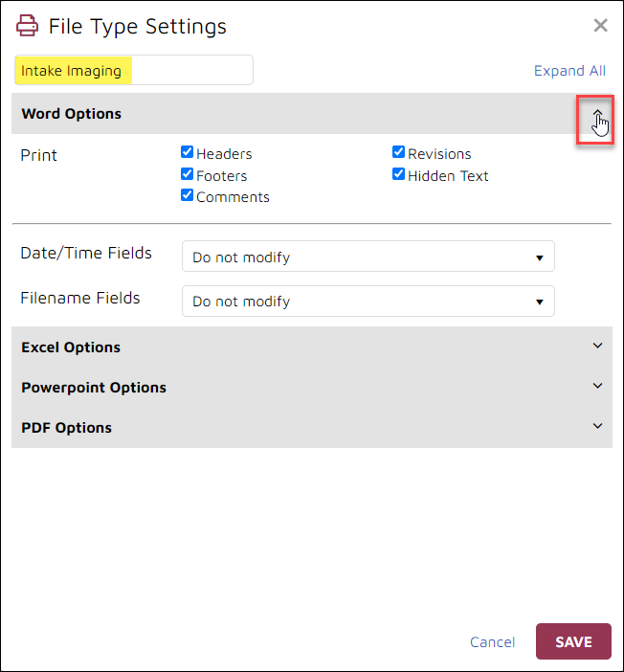Expand PDF Options with its chevron

(x=597, y=426)
